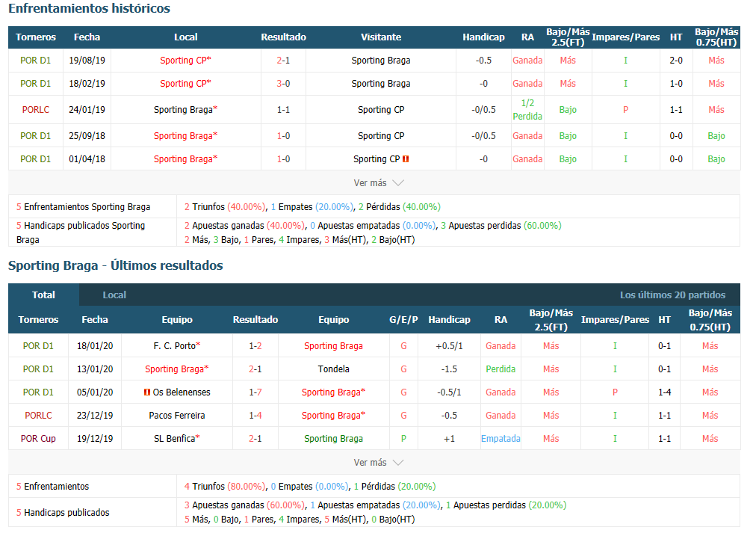This screenshot has width=756, height=533.
Task: Click result 1-0 of the 01/04/18 match
Action: point(284,158)
